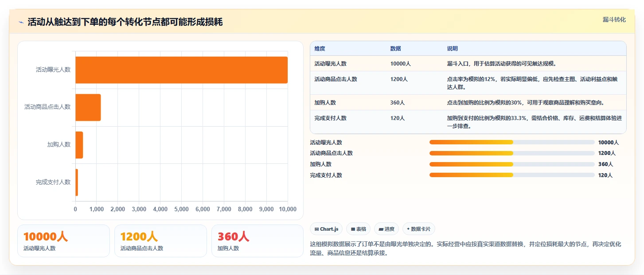Click the 活动曝光人数 label on the chart axis

tap(53, 70)
